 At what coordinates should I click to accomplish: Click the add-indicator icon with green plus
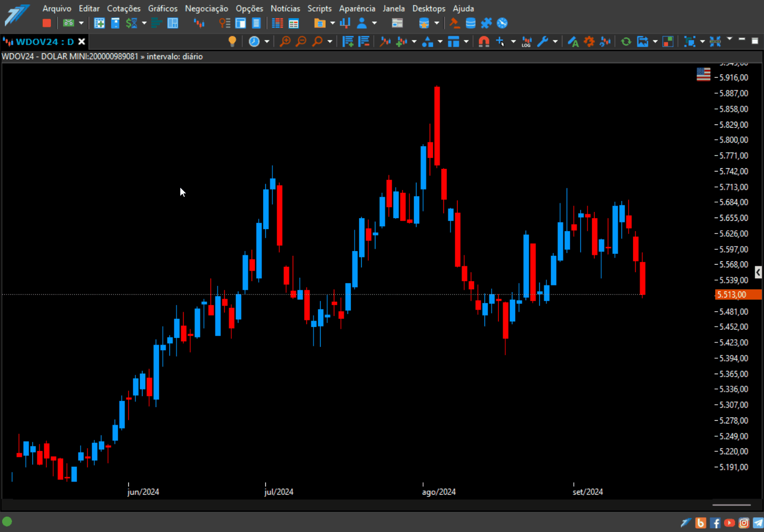[347, 42]
